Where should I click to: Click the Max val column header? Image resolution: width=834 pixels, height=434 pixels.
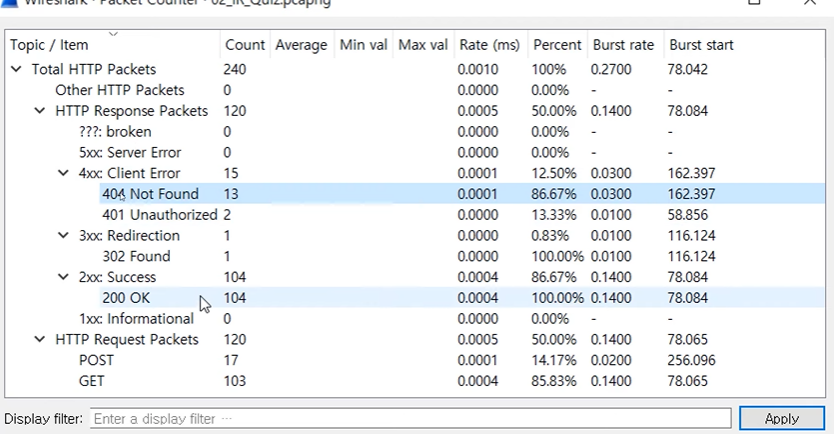(x=423, y=45)
